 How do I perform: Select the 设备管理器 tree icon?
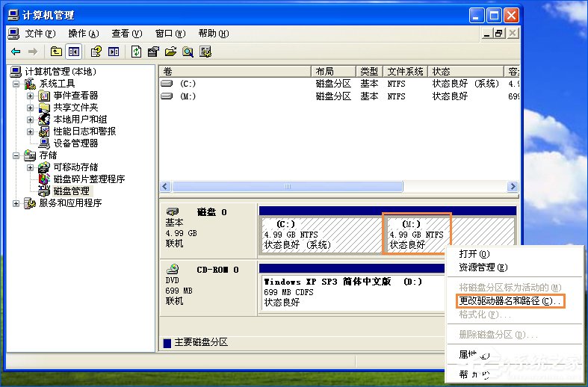click(x=44, y=143)
